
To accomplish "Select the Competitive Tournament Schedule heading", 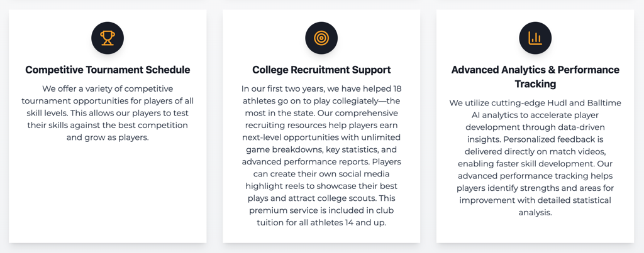I will [108, 70].
